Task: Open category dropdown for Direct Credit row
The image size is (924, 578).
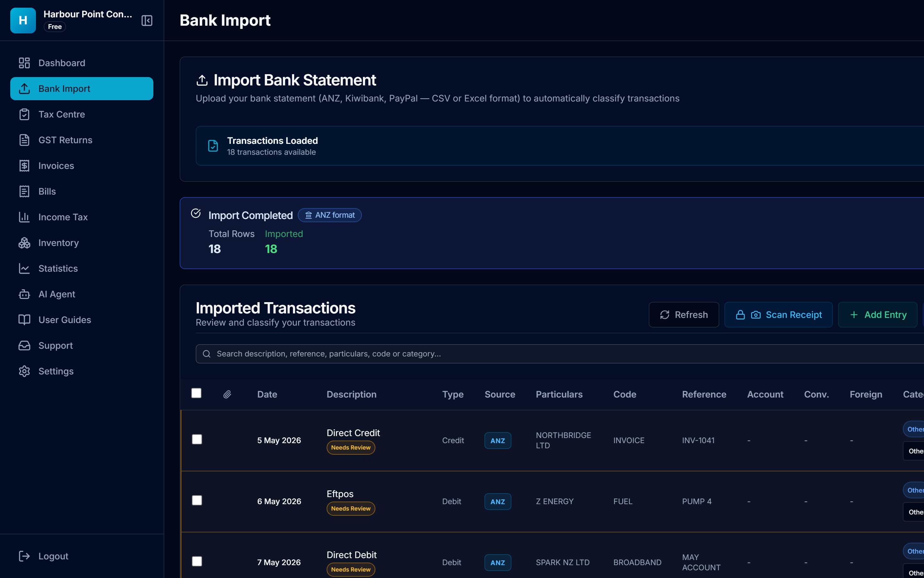Action: click(x=914, y=451)
